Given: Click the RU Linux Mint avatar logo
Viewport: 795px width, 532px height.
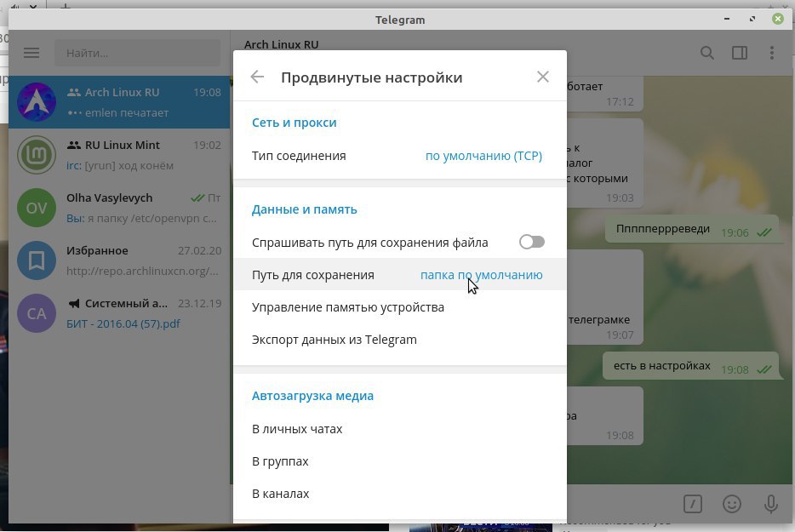Looking at the screenshot, I should tap(37, 155).
